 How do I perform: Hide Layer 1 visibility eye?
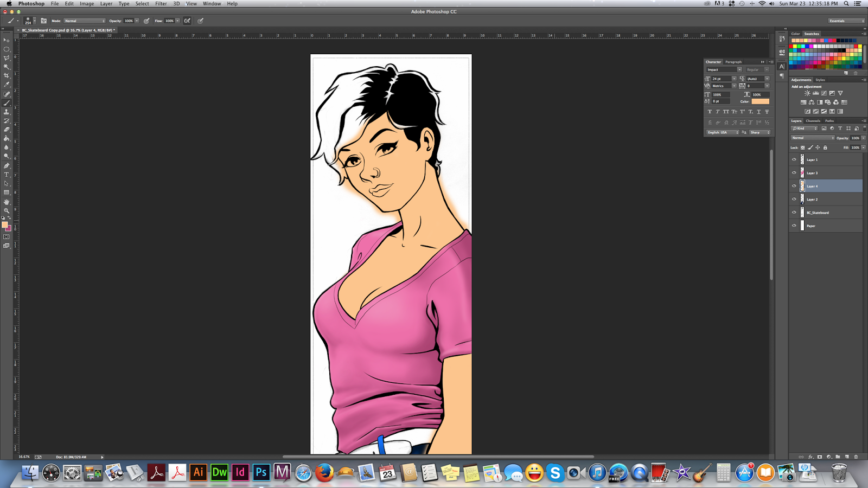[794, 159]
